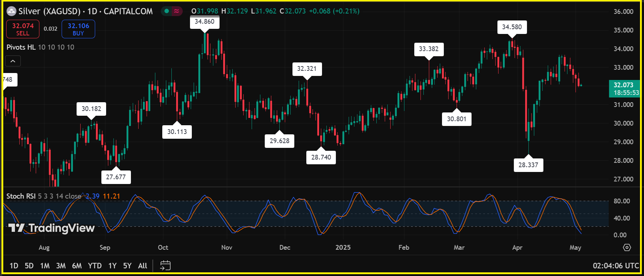644x276 pixels.
Task: Switch to the 1D time range
Action: (x=14, y=265)
